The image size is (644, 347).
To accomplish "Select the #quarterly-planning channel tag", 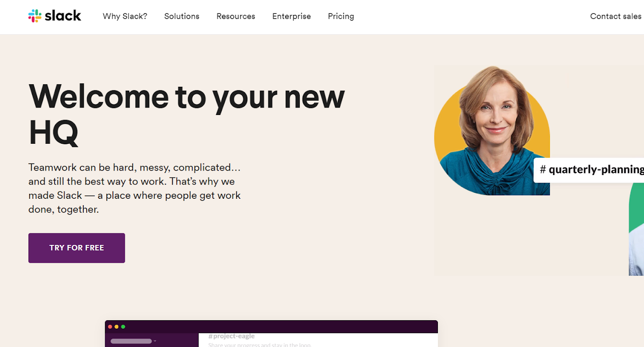I will (x=590, y=170).
